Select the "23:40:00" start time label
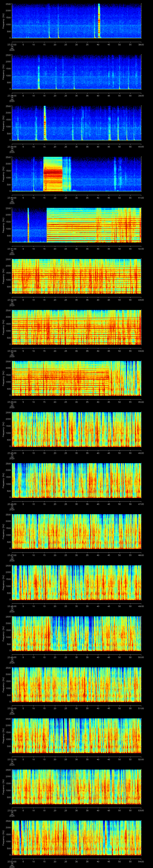This screenshot has width=153, height=868. click(x=12, y=197)
